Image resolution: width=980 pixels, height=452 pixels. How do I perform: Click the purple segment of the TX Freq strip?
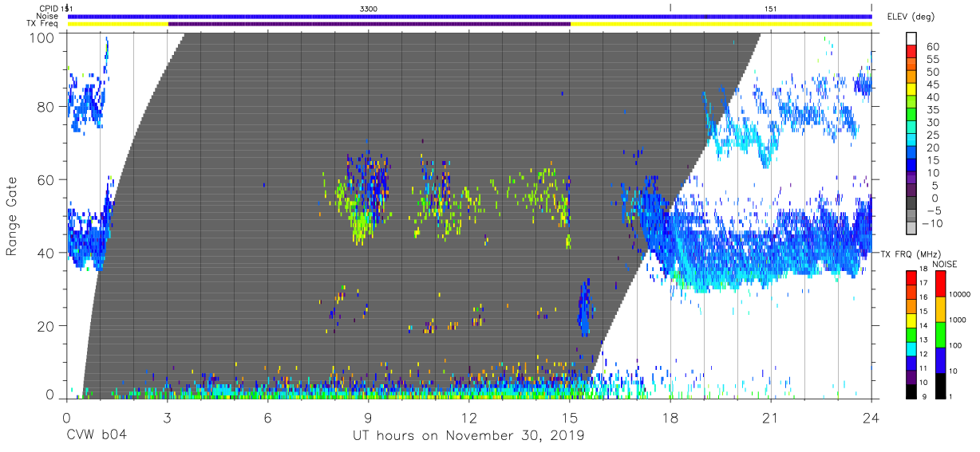click(x=369, y=24)
